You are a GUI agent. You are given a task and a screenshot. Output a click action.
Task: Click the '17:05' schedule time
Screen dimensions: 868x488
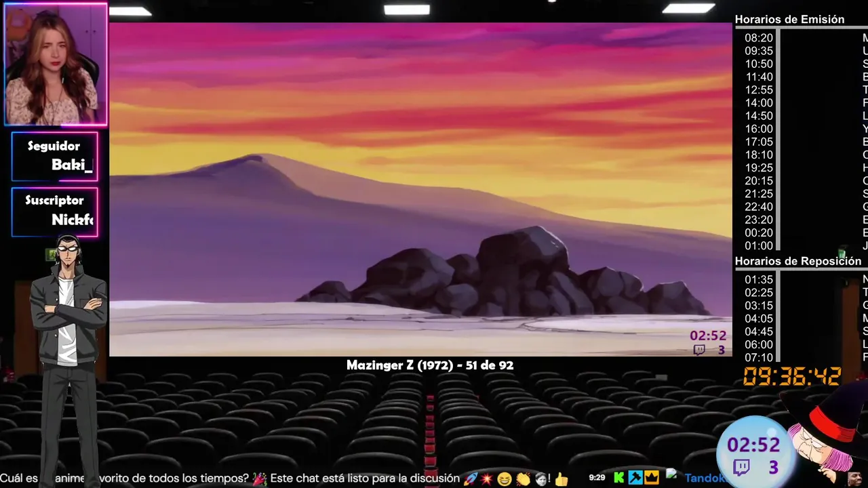click(759, 142)
